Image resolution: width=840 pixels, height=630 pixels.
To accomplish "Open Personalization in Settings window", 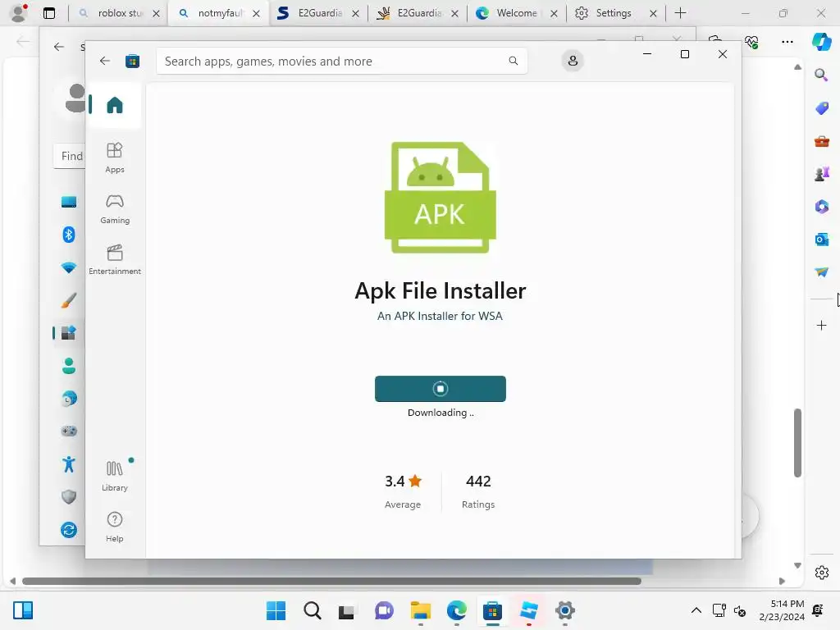I will pos(69,300).
